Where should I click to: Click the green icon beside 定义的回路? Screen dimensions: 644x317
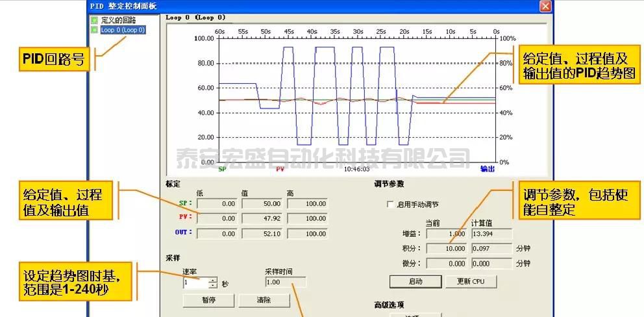95,20
